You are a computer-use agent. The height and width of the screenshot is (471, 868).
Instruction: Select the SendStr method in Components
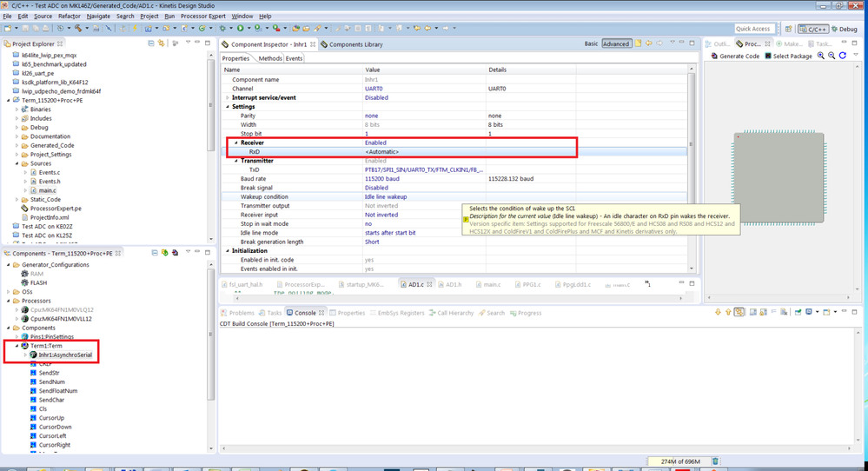pyautogui.click(x=49, y=373)
